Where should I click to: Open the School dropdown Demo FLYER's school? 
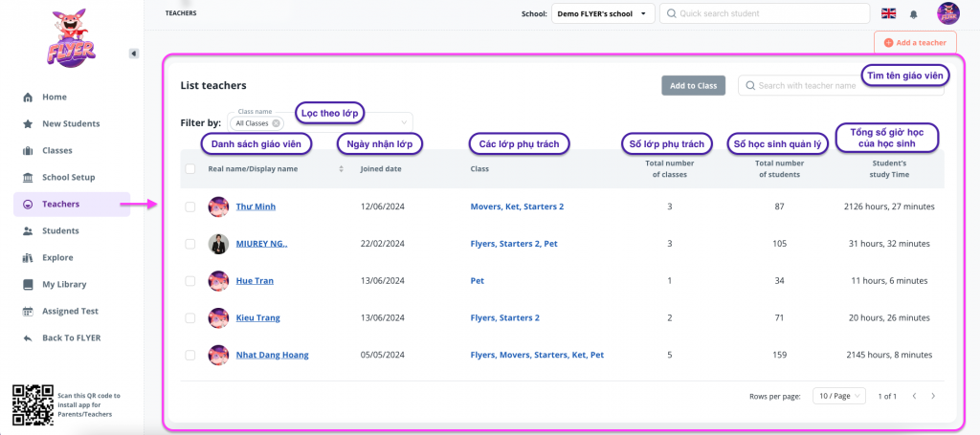[603, 14]
